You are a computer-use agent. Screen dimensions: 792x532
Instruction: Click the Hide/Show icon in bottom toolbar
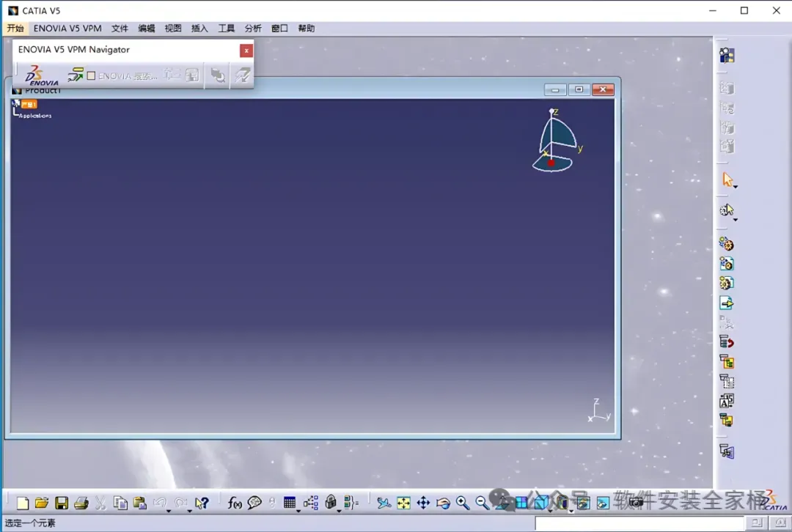click(x=582, y=503)
